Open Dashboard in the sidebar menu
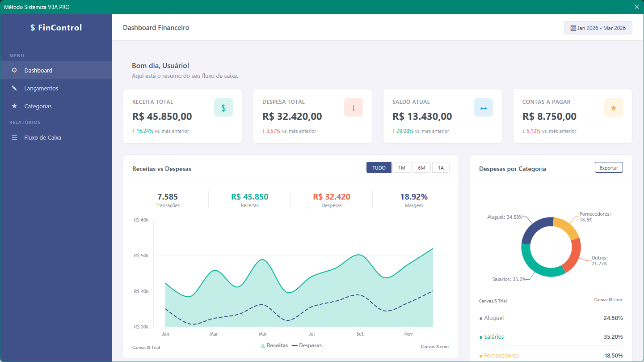Screen dimensions: 644x362 point(56,70)
